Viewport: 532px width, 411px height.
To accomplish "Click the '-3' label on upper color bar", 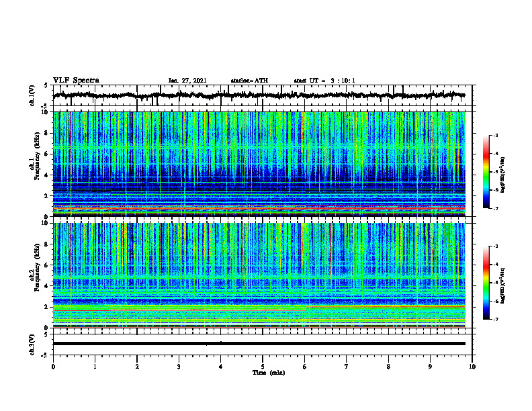I will click(495, 136).
